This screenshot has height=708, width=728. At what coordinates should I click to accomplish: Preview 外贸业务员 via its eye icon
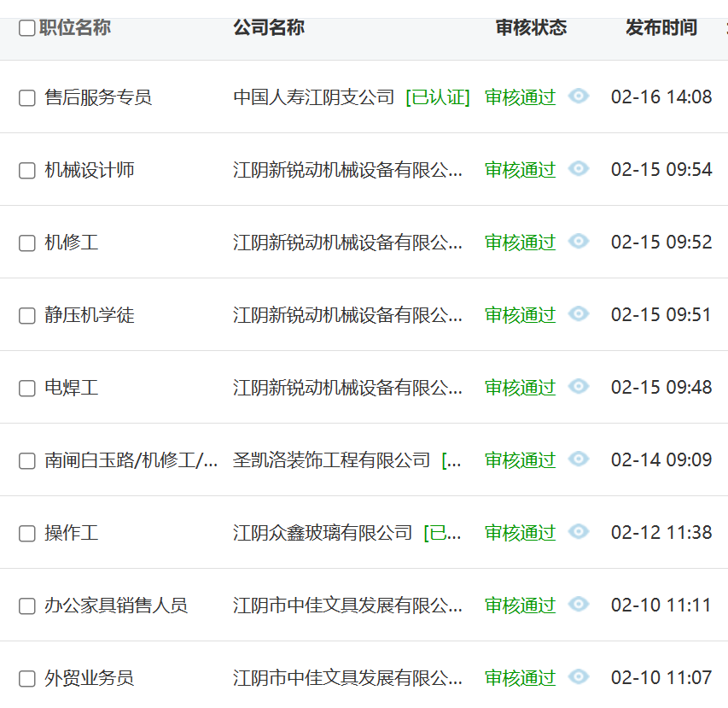[579, 676]
